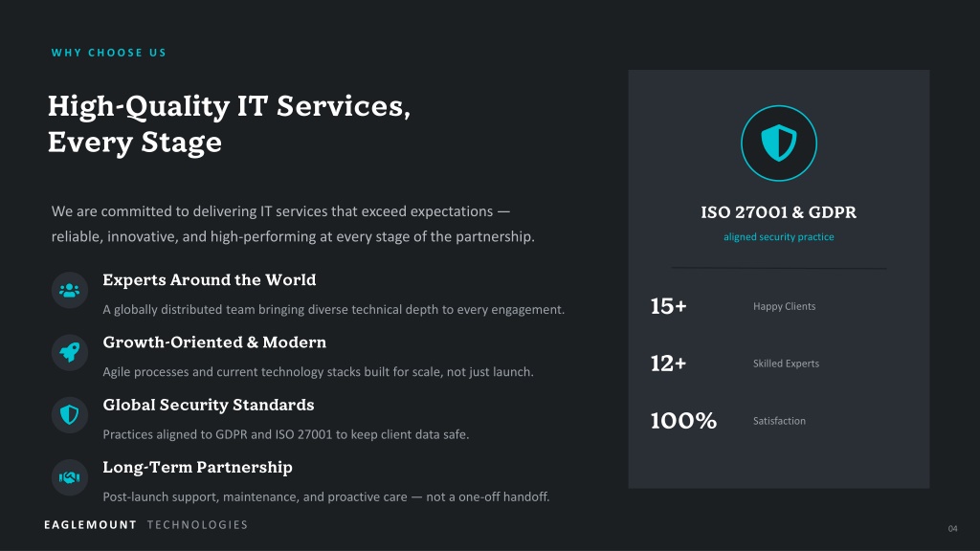Image resolution: width=980 pixels, height=551 pixels.
Task: Click the rocket icon
Action: point(69,352)
